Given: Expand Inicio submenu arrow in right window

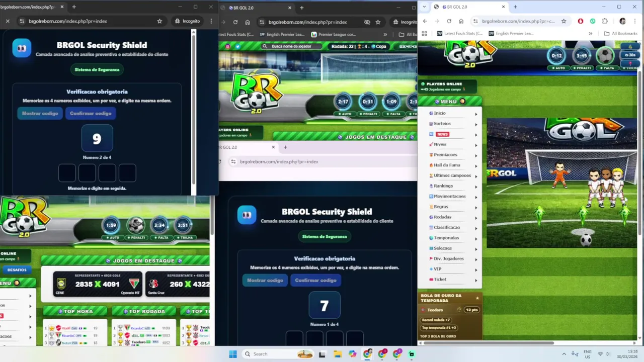Looking at the screenshot, I should pyautogui.click(x=476, y=114).
